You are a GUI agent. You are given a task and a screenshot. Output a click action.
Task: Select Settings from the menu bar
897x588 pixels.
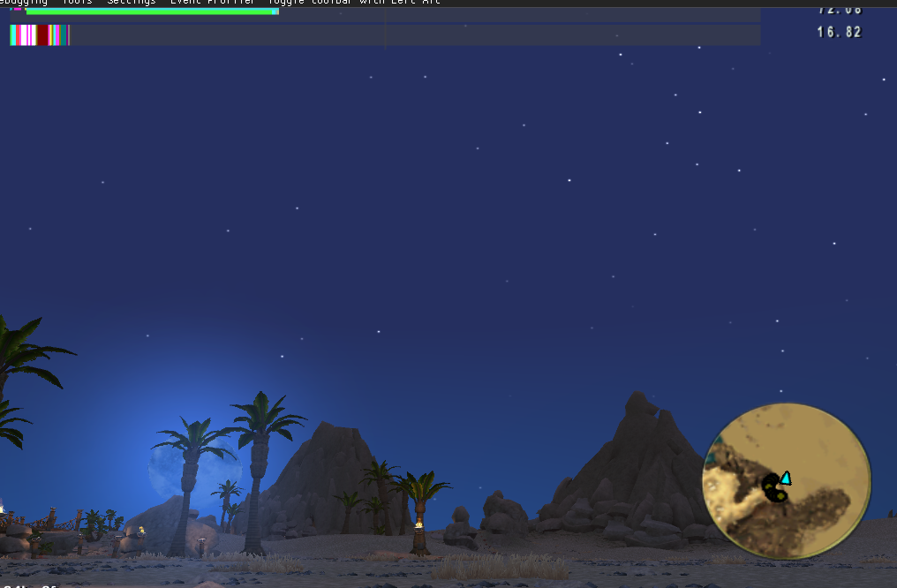tap(130, 2)
